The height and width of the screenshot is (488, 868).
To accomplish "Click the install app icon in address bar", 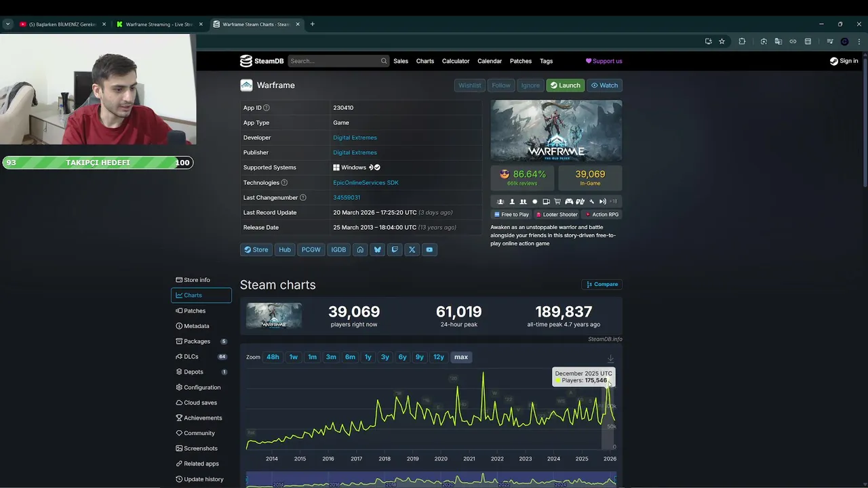I will [709, 41].
